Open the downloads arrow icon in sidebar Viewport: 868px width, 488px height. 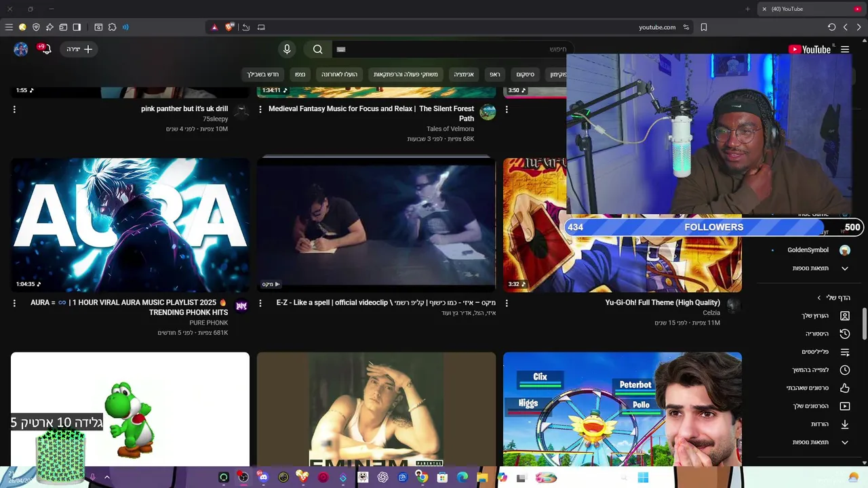click(845, 424)
